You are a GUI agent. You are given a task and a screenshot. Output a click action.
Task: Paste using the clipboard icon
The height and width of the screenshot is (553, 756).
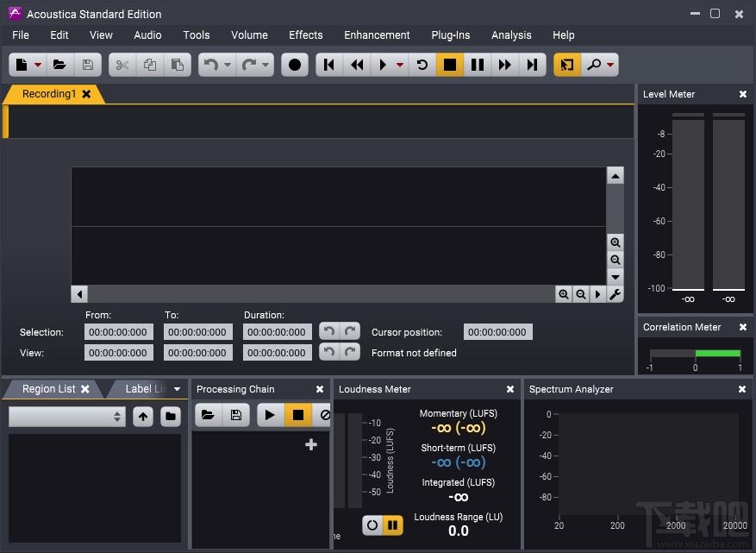pyautogui.click(x=178, y=65)
